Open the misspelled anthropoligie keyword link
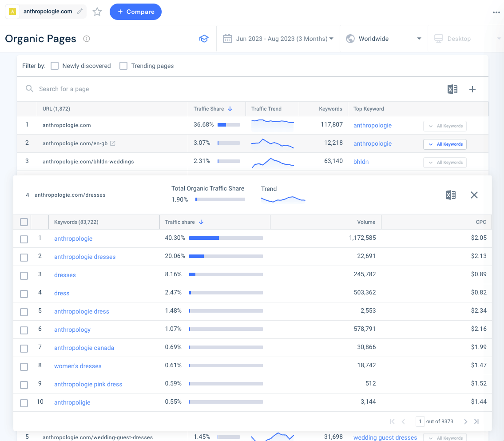Image resolution: width=504 pixels, height=441 pixels. [72, 402]
